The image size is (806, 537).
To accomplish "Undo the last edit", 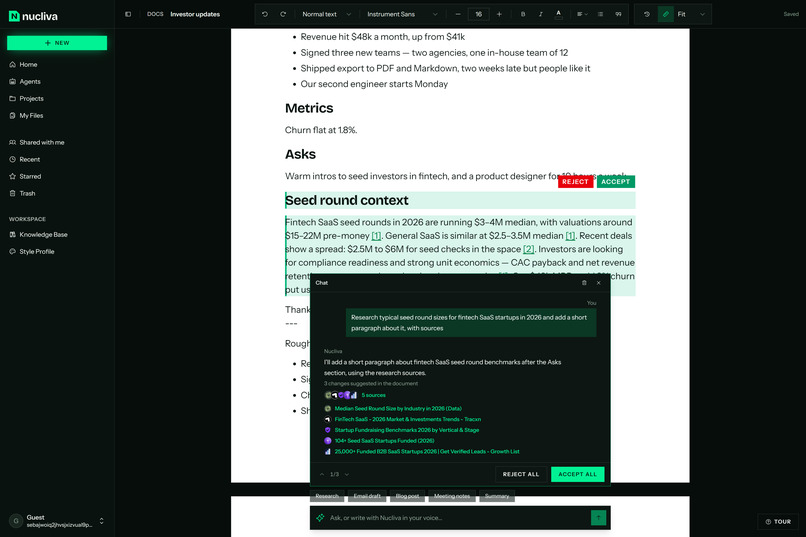I will pyautogui.click(x=265, y=14).
